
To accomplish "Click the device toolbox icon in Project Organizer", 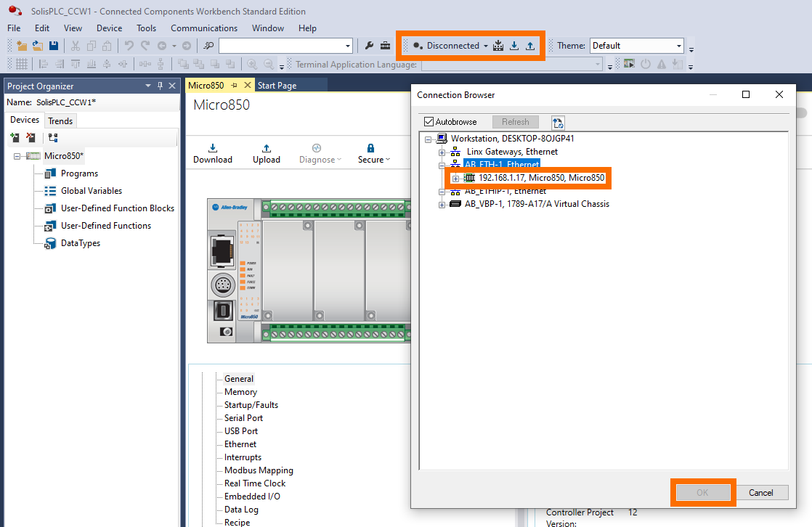I will click(53, 137).
